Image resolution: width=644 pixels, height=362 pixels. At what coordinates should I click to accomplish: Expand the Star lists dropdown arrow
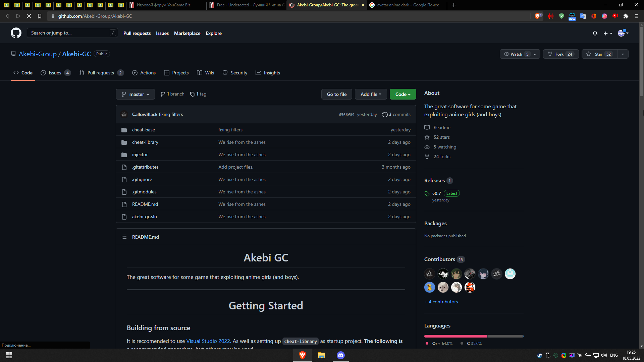click(623, 54)
